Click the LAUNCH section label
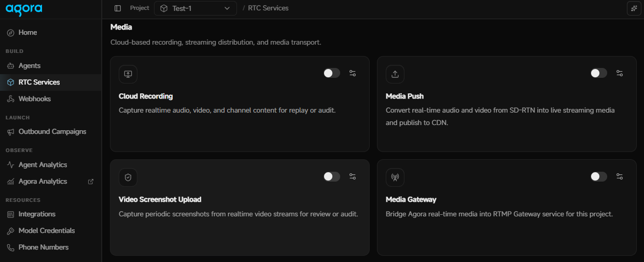Viewport: 644px width, 262px height. pos(18,118)
